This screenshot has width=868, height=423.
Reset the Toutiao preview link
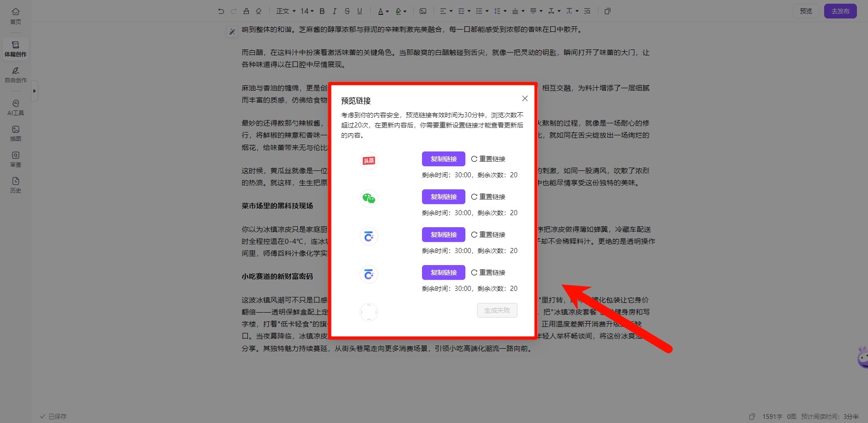[488, 159]
